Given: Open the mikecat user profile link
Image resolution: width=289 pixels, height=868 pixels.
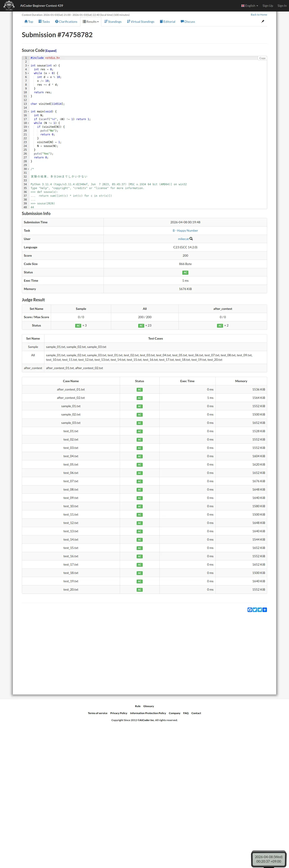Looking at the screenshot, I should [x=183, y=239].
